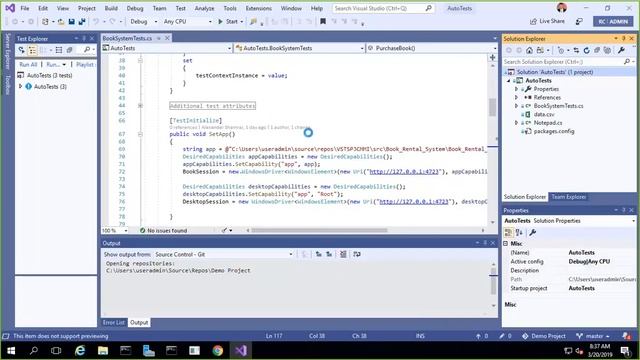Click the master branch in status bar
Viewport: 640px width, 360px height.
[593, 336]
